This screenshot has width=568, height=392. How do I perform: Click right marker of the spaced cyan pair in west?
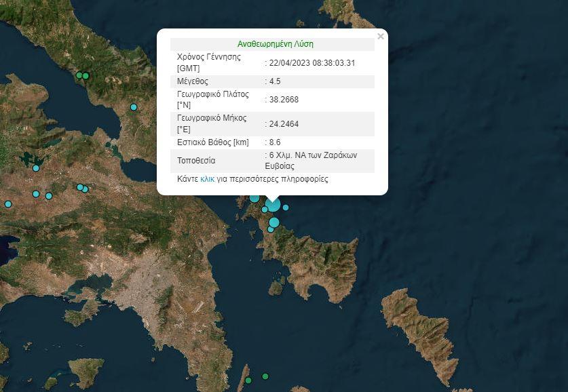pyautogui.click(x=49, y=196)
